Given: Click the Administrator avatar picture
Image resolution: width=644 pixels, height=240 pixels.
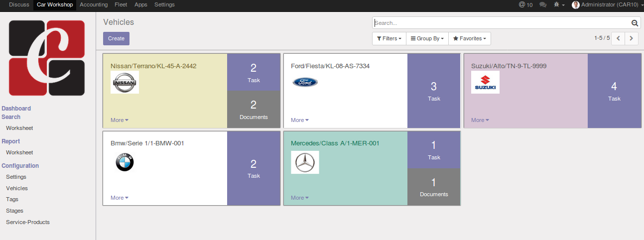Looking at the screenshot, I should tap(575, 4).
